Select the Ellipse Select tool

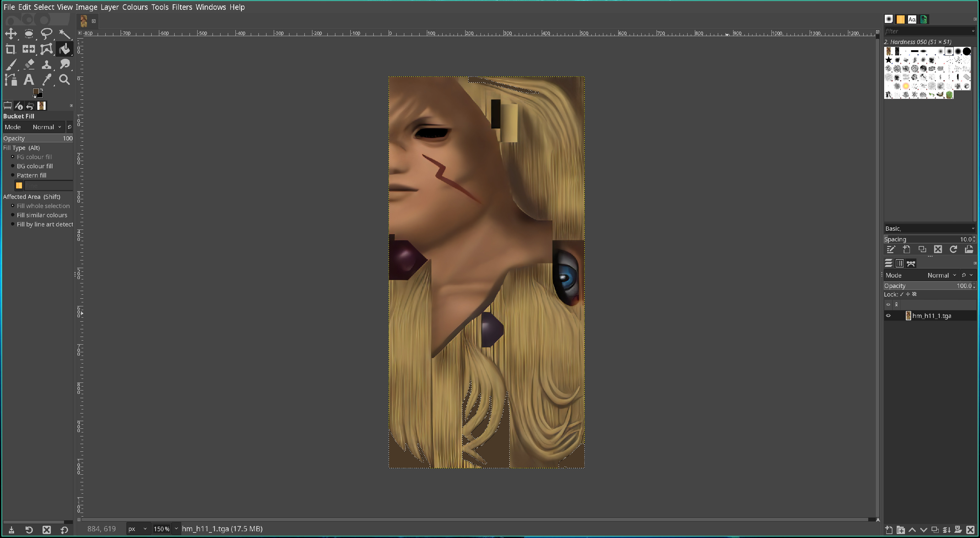tap(28, 34)
